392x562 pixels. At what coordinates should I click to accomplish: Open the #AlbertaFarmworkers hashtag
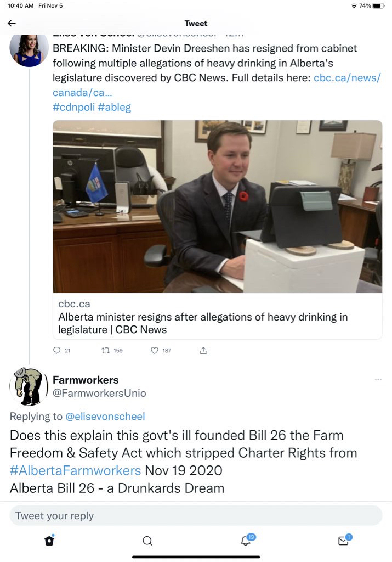(x=75, y=470)
